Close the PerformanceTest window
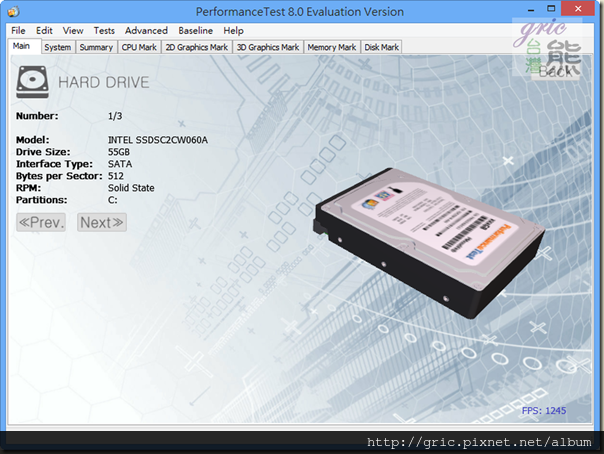 click(578, 8)
